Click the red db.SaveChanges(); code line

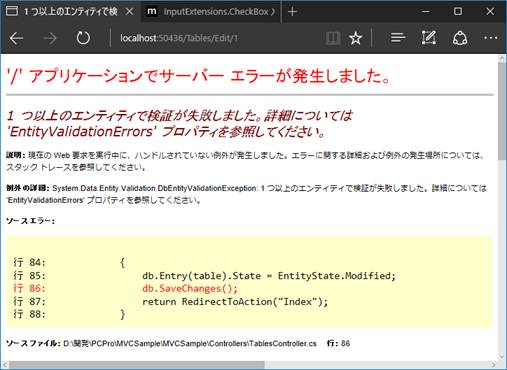pyautogui.click(x=190, y=288)
